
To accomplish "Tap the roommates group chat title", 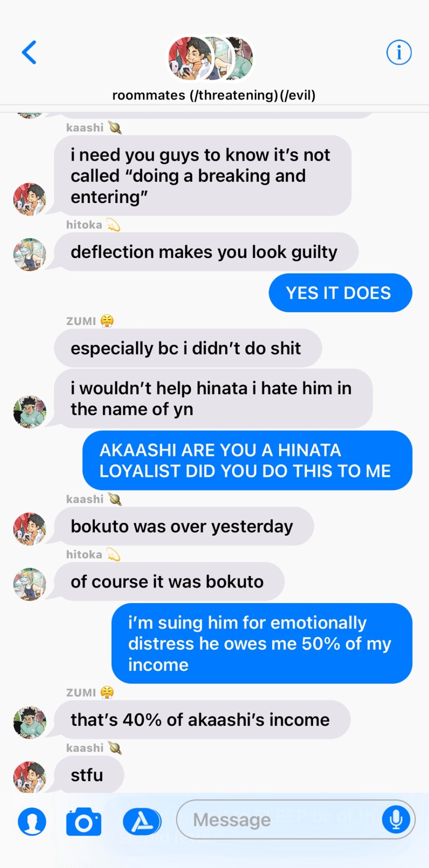I will 214,95.
